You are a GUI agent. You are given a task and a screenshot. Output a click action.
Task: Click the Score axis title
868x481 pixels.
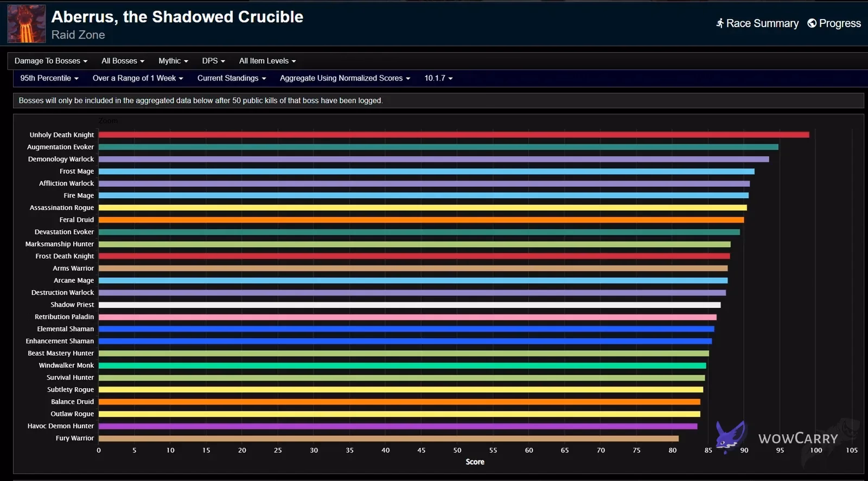[475, 462]
